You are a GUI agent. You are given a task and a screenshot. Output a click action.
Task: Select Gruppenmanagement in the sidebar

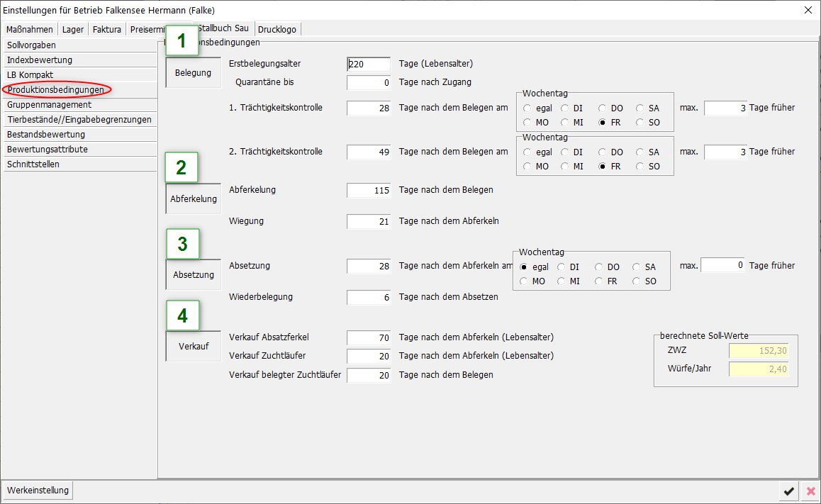click(x=49, y=105)
